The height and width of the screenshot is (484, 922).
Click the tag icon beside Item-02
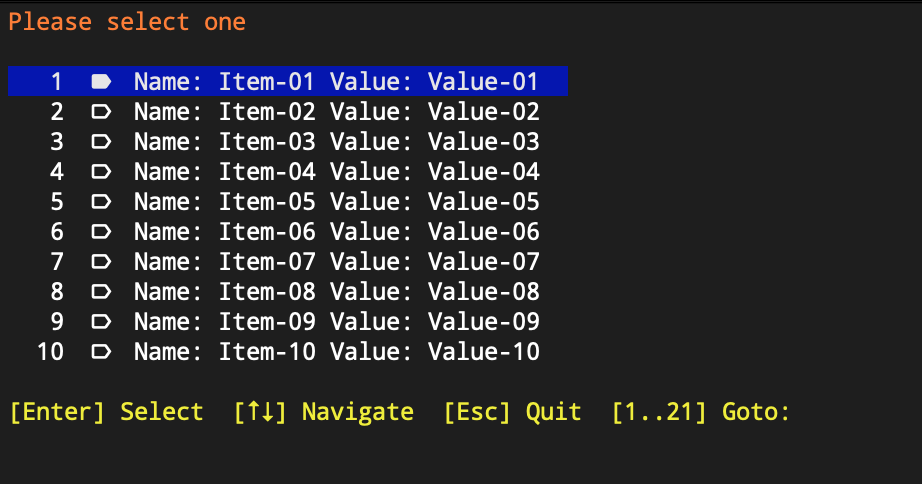tap(101, 111)
